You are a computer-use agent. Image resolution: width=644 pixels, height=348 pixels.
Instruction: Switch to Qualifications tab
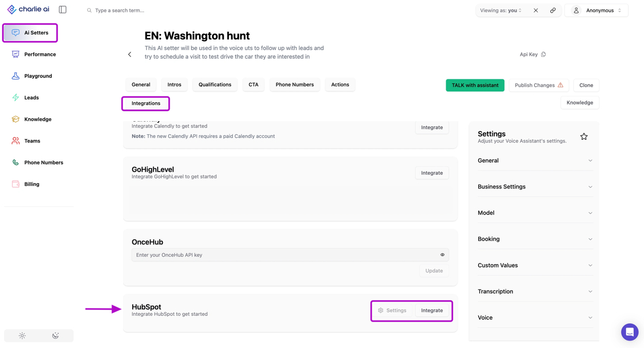(x=215, y=84)
